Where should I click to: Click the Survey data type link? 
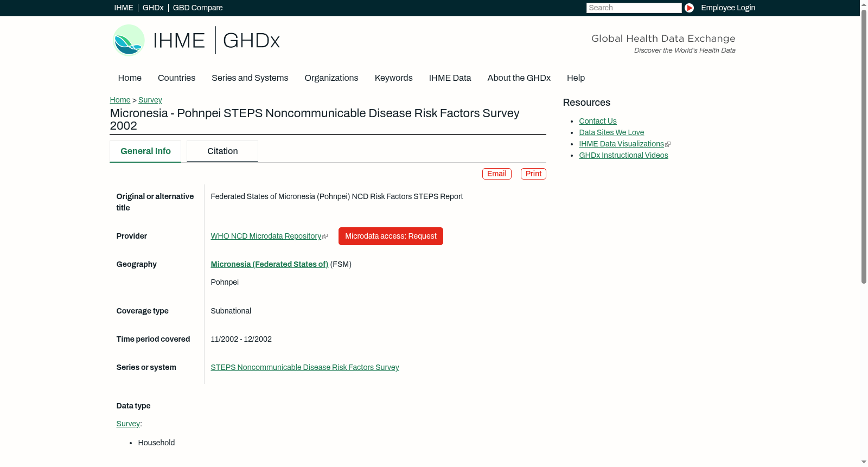click(128, 424)
